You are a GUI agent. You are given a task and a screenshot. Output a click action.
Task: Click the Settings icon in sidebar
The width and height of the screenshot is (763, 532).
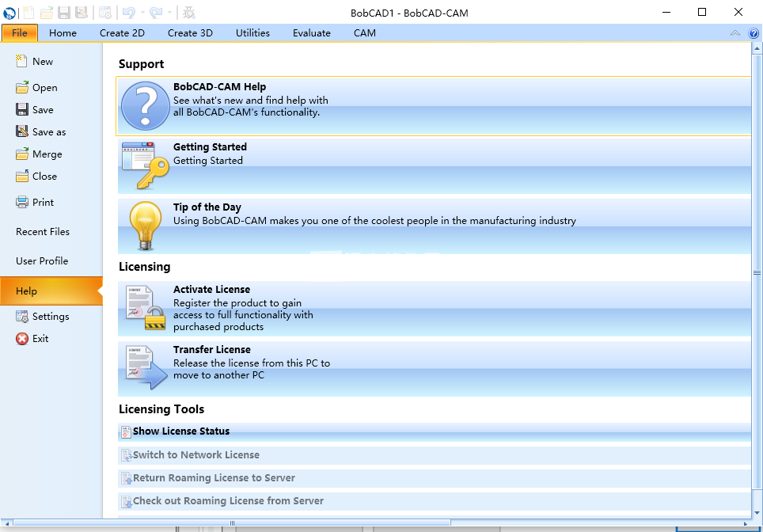[22, 317]
